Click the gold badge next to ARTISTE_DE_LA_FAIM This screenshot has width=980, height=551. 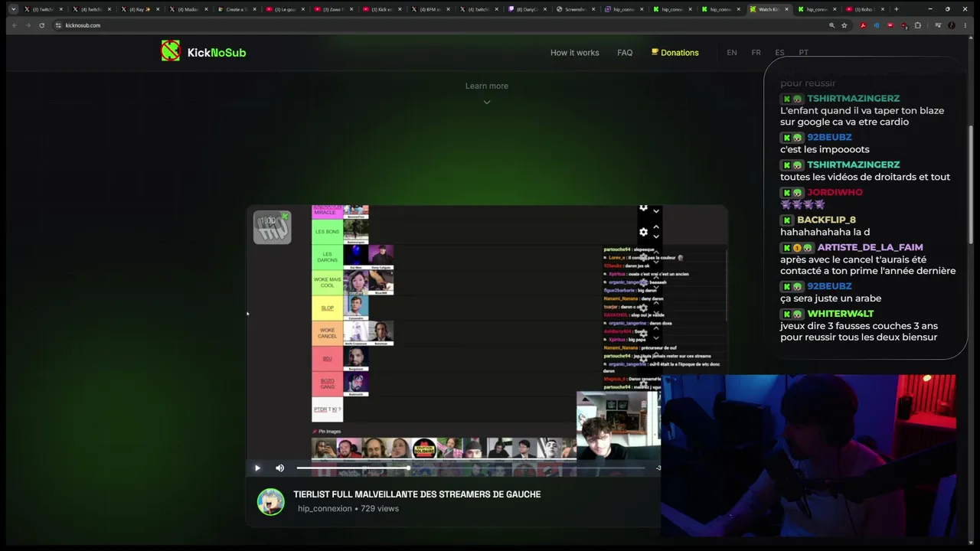797,248
